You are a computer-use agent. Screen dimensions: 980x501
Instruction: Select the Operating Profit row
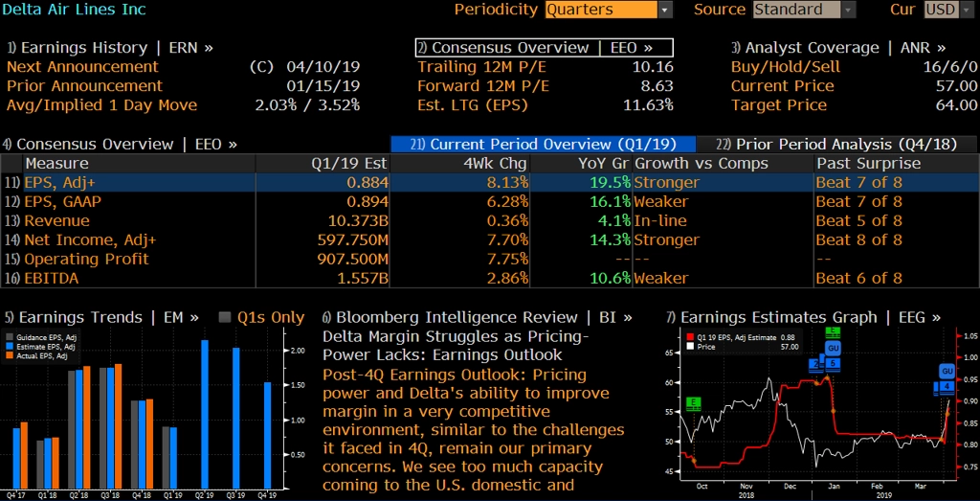pyautogui.click(x=489, y=259)
